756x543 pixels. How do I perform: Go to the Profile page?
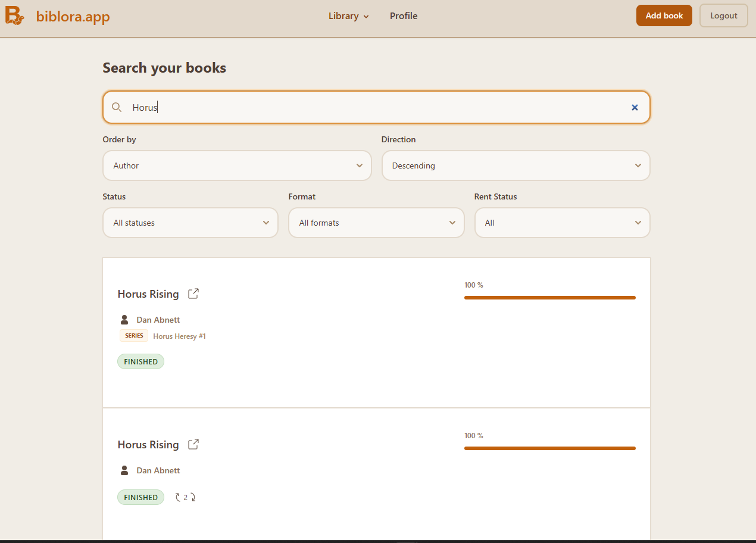pos(404,16)
